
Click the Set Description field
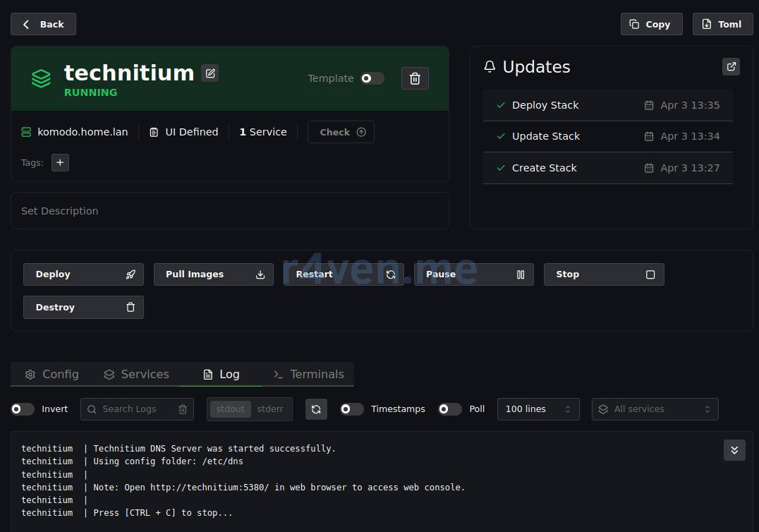229,211
